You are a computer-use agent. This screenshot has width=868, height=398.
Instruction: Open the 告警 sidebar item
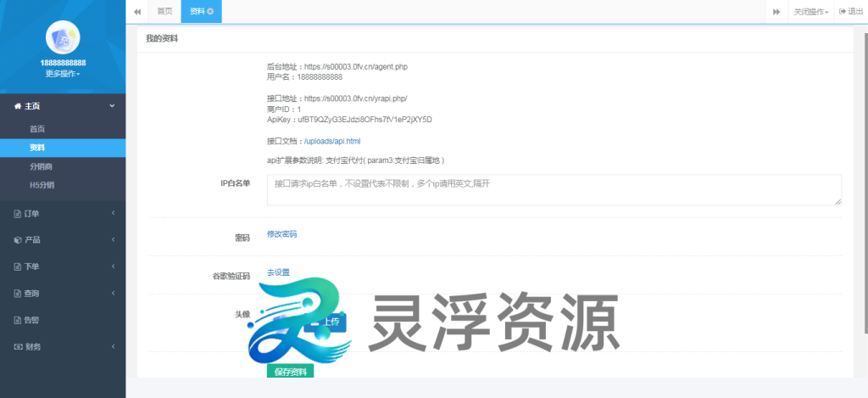click(63, 320)
